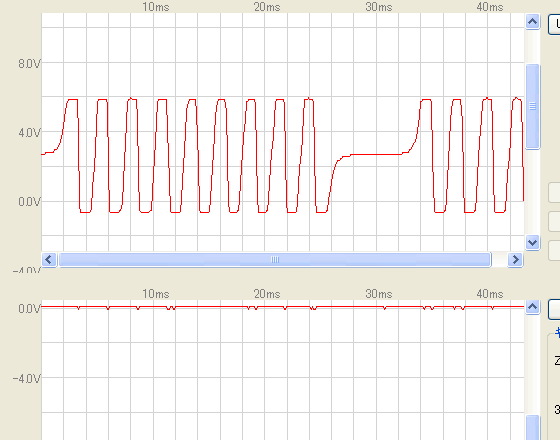This screenshot has width=560, height=440.
Task: Click the 4.0V label on upper graph axis
Action: pos(29,133)
